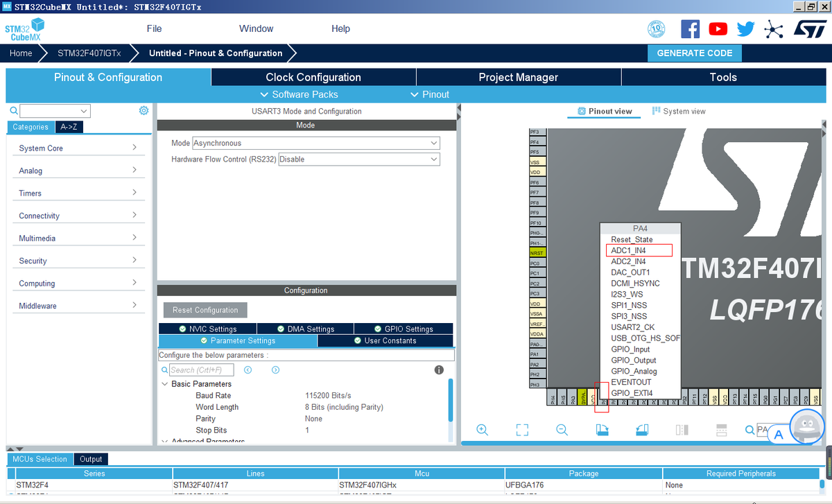The image size is (832, 504).
Task: Open the ST YouTube channel icon
Action: click(718, 28)
